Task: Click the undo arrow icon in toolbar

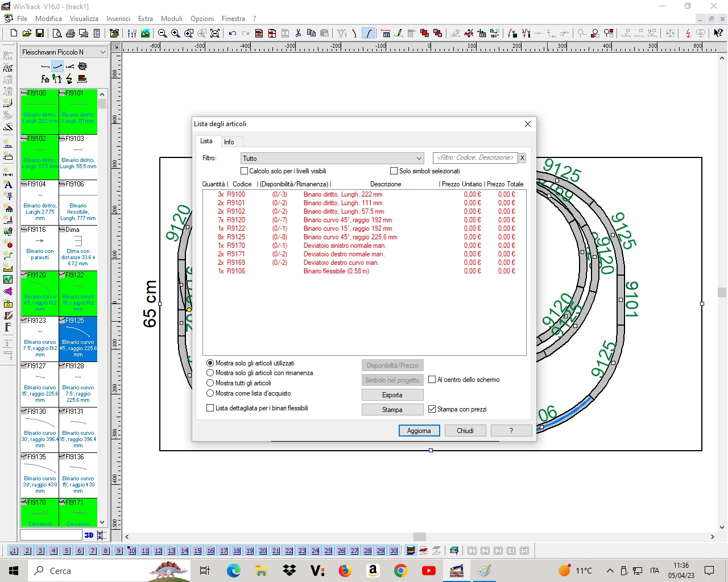Action: click(233, 34)
